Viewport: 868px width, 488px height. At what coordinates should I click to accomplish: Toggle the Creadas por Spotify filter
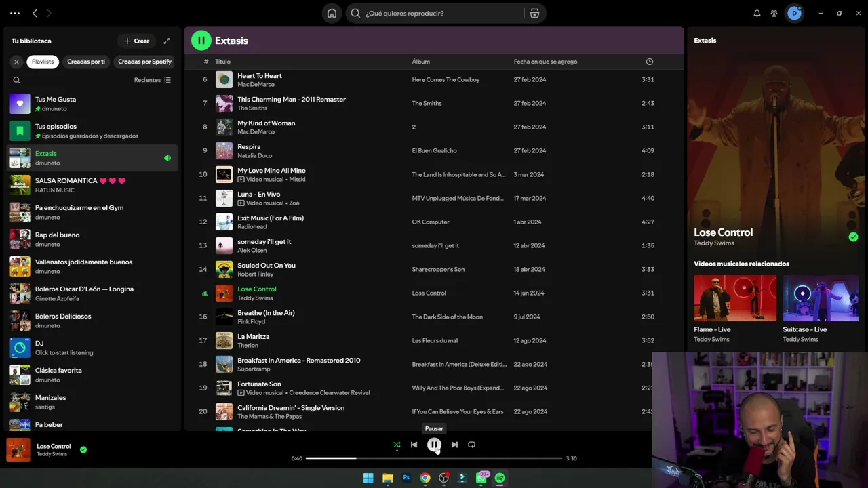click(144, 62)
